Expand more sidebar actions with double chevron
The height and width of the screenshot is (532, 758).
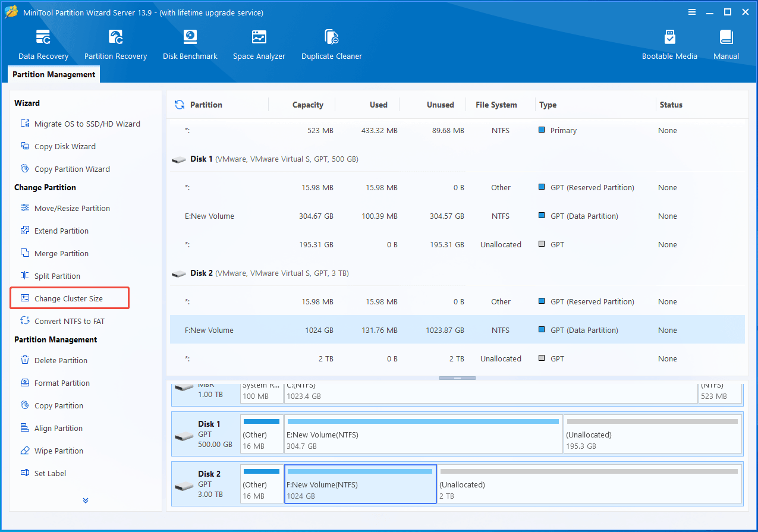coord(86,500)
